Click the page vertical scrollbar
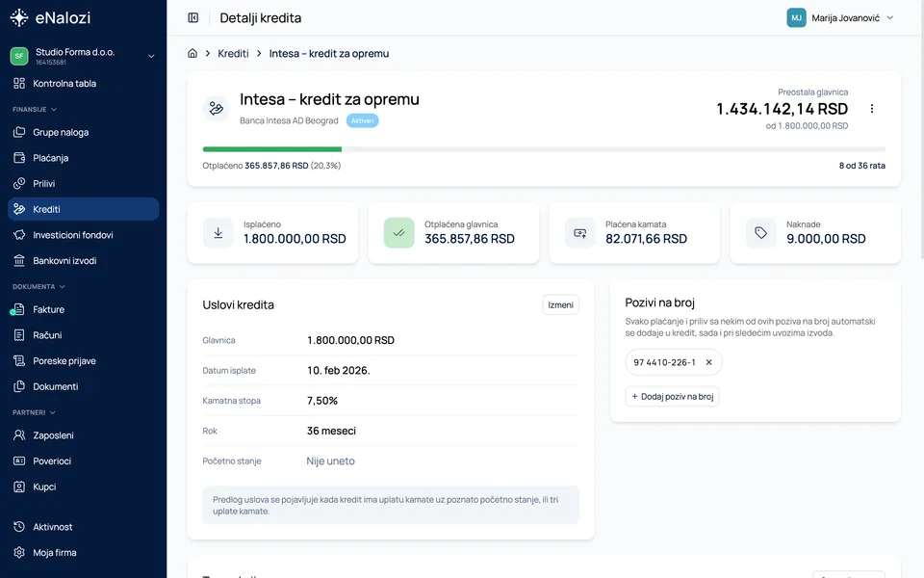This screenshot has height=578, width=924. coord(922,130)
